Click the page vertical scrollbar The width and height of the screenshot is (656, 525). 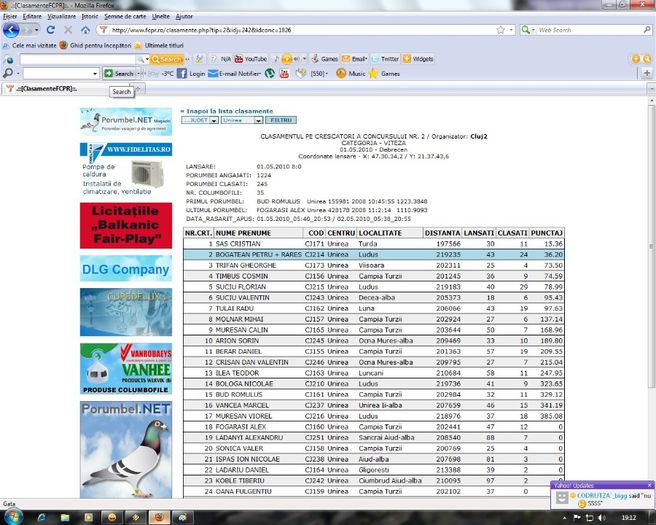[650, 300]
